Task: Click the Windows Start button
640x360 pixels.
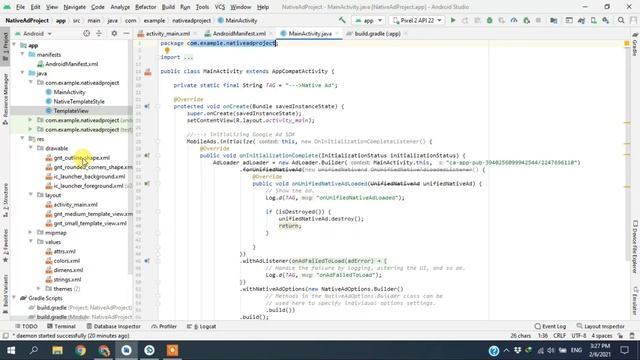Action: pos(11,350)
